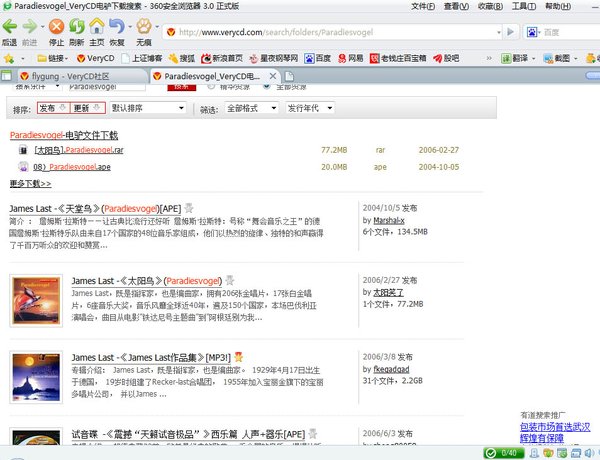Click the forward arrow button
The width and height of the screenshot is (600, 460).
pyautogui.click(x=29, y=26)
